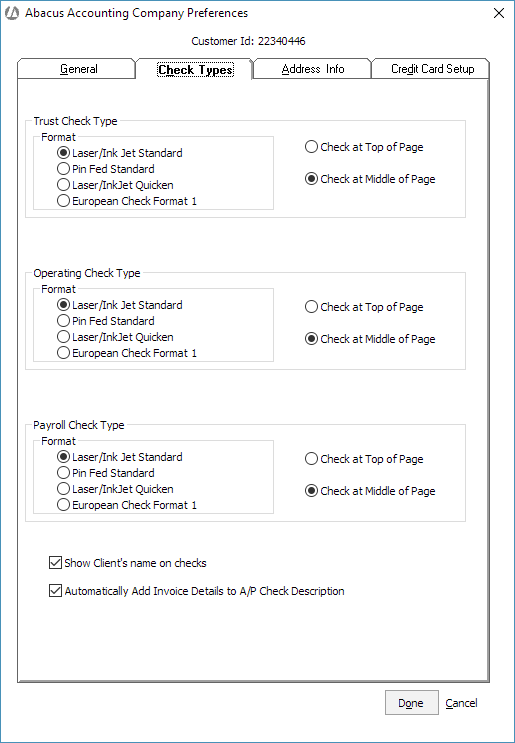Close the Company Preferences dialog
Screen dimensions: 515x743
(x=499, y=13)
